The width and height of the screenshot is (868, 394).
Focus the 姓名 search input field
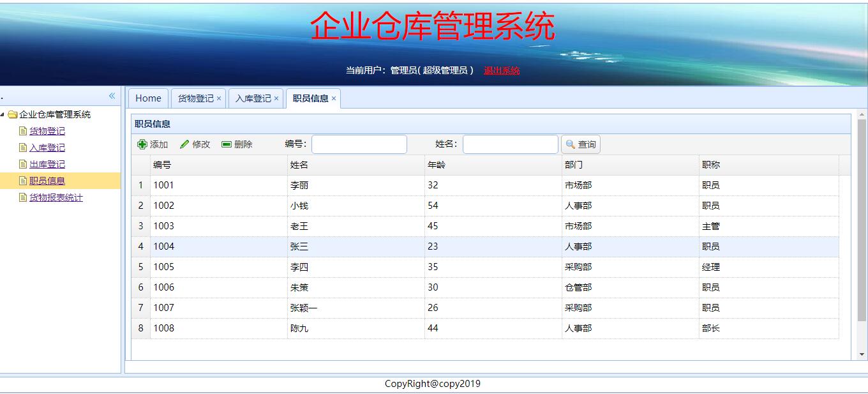coord(510,144)
